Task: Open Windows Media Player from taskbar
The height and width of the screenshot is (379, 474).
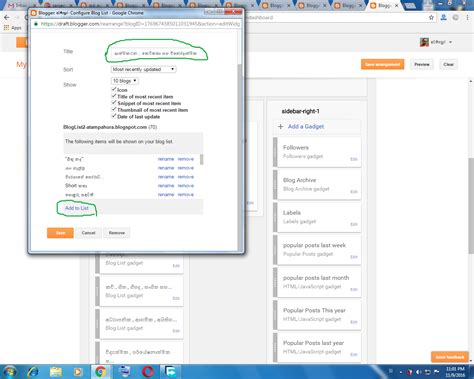Action: [x=78, y=371]
